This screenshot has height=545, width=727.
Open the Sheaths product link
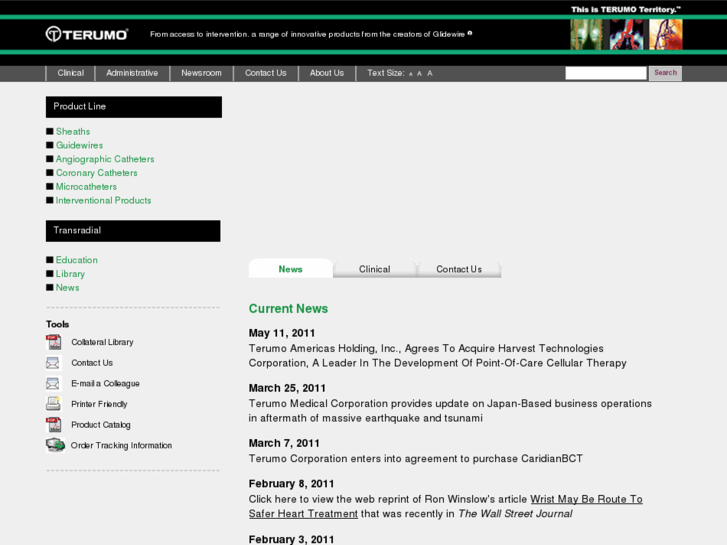(73, 132)
